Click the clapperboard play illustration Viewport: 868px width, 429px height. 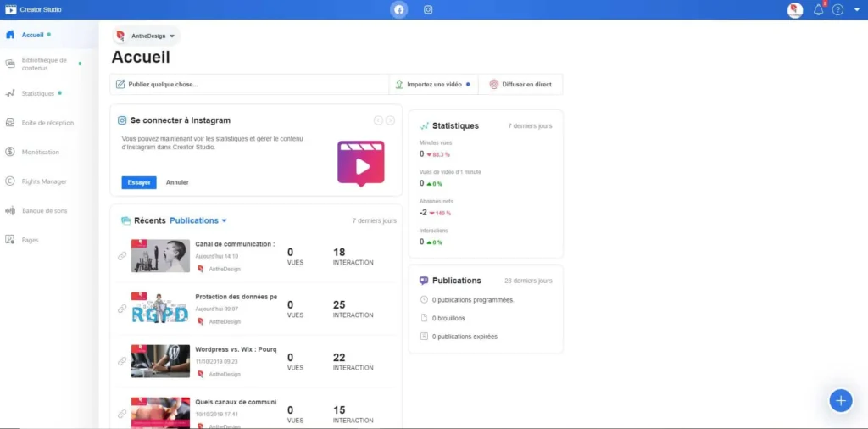tap(361, 164)
